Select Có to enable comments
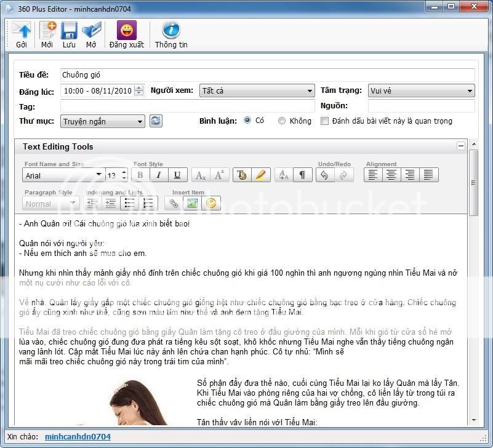493x448 pixels. [x=247, y=121]
